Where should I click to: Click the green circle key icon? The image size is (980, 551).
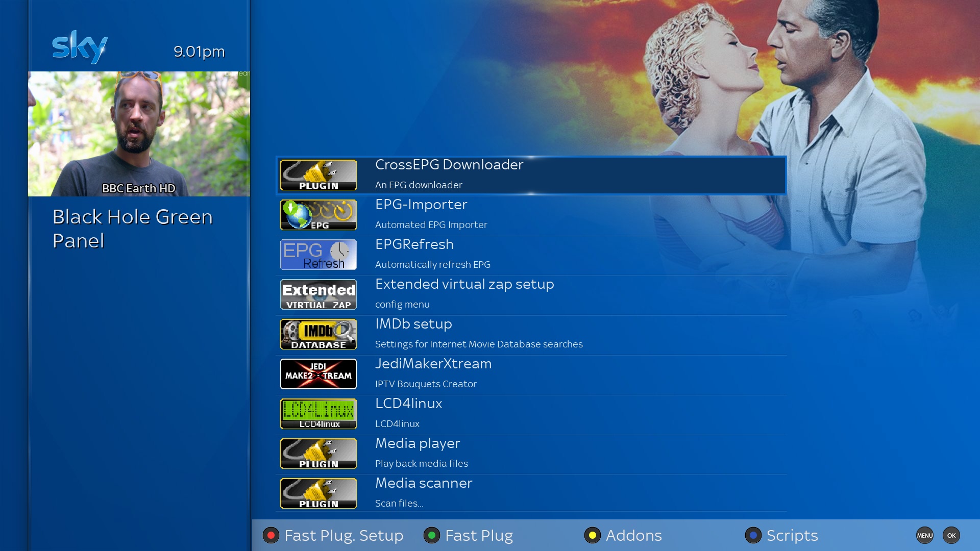tap(432, 535)
